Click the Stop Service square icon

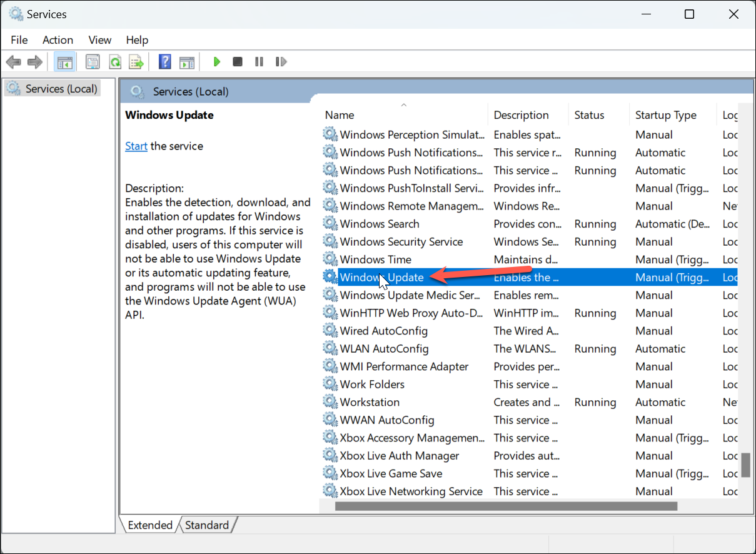pyautogui.click(x=238, y=62)
